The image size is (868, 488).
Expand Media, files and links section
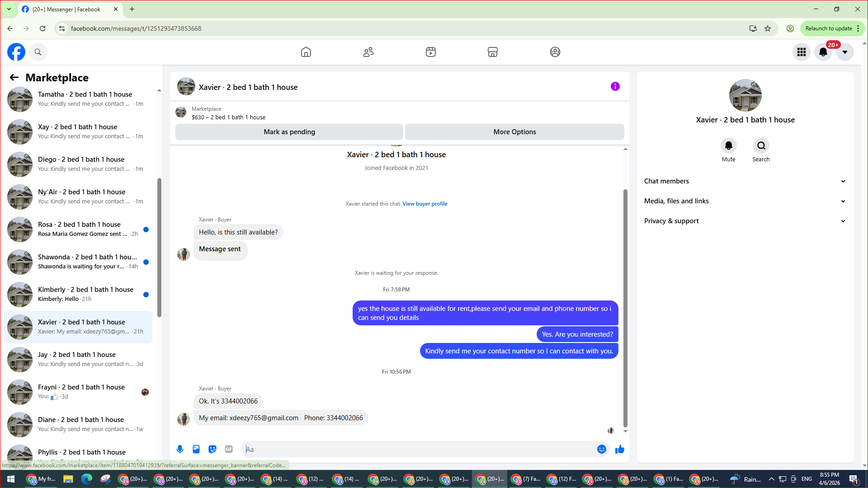[x=745, y=201]
